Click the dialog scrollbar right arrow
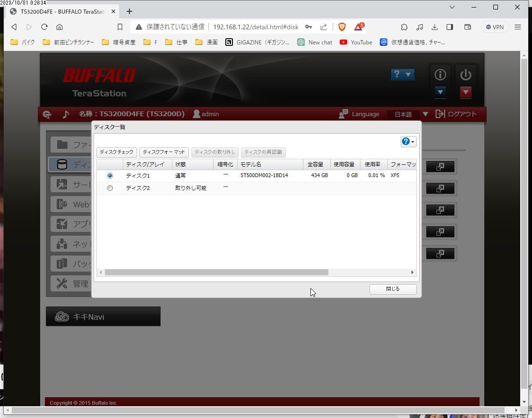Viewport: 532px width, 418px height. click(x=412, y=273)
